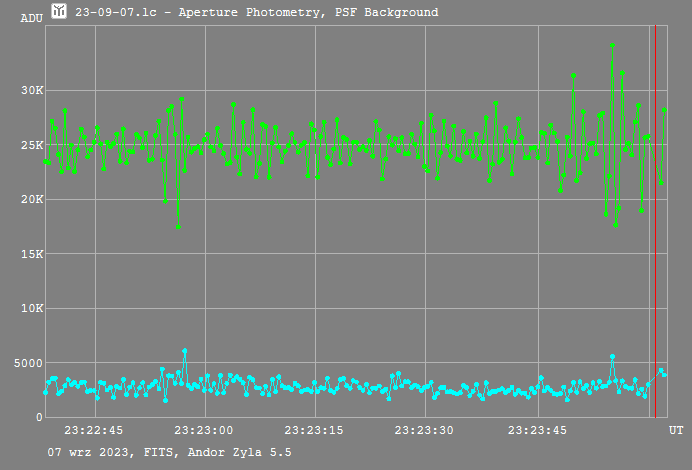
Task: Click the 23:23:15 time label
Action: point(314,430)
